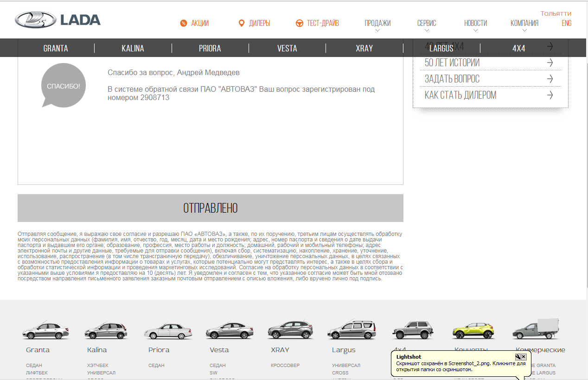588x380 pixels.
Task: Click Лифтбек under Granta
Action: click(x=37, y=373)
